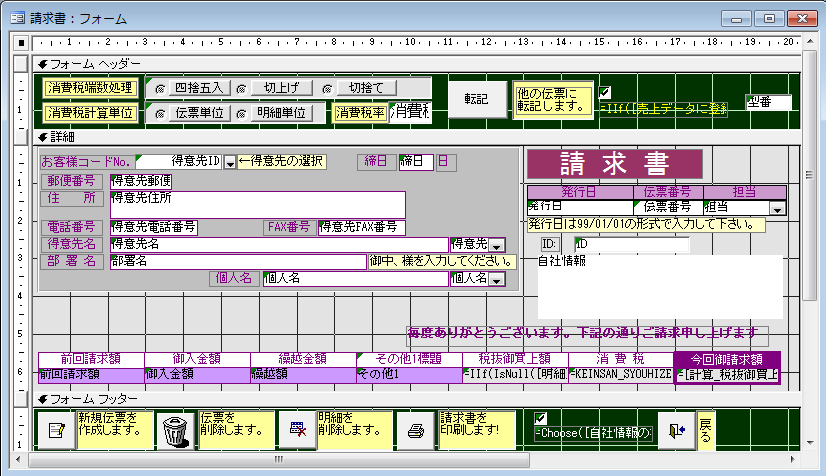This screenshot has width=826, height=476.
Task: Select the 消費税端数処理 label
Action: pyautogui.click(x=91, y=88)
